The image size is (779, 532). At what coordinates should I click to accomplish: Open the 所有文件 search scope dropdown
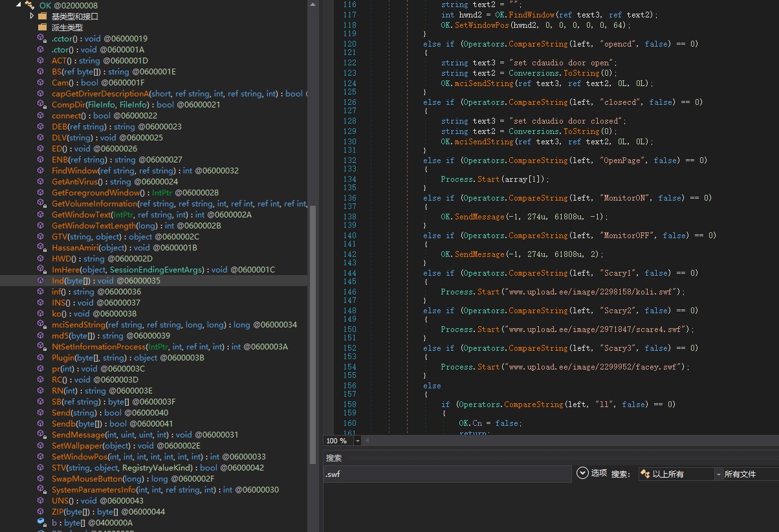(x=751, y=474)
